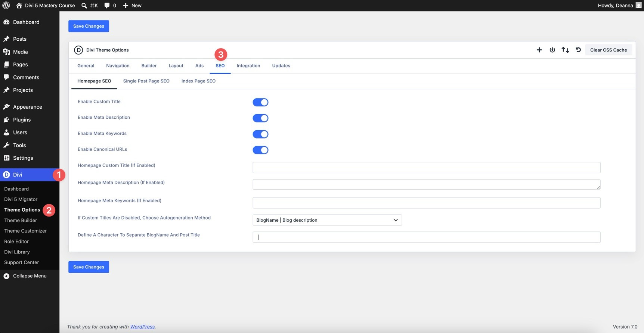Focus the Homepage Meta Description textarea
The image size is (644, 333).
(426, 184)
